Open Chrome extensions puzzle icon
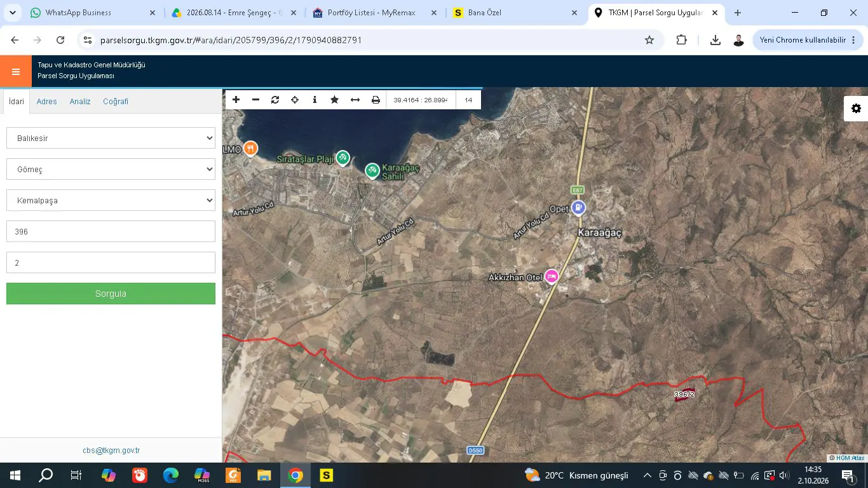 coord(681,40)
